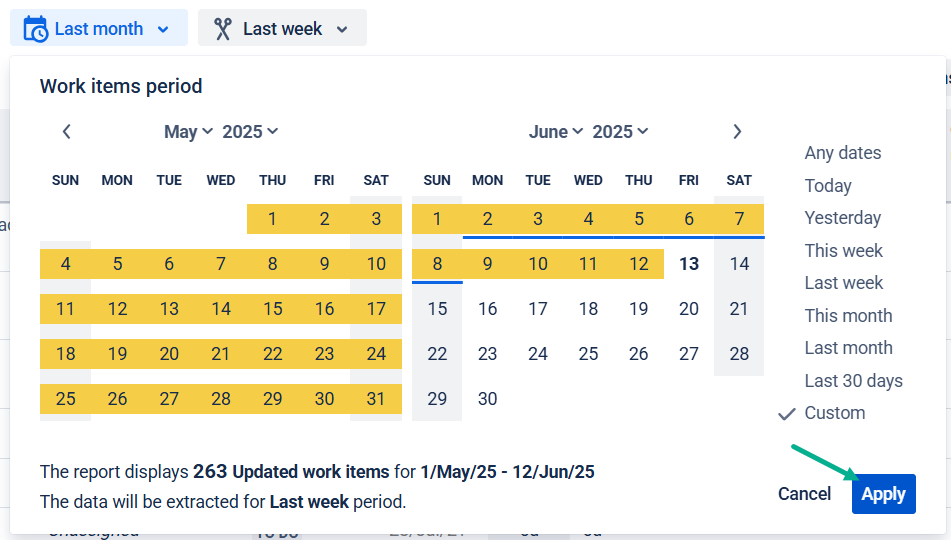
Task: Open the Last week period dropdown chevron
Action: coord(342,29)
